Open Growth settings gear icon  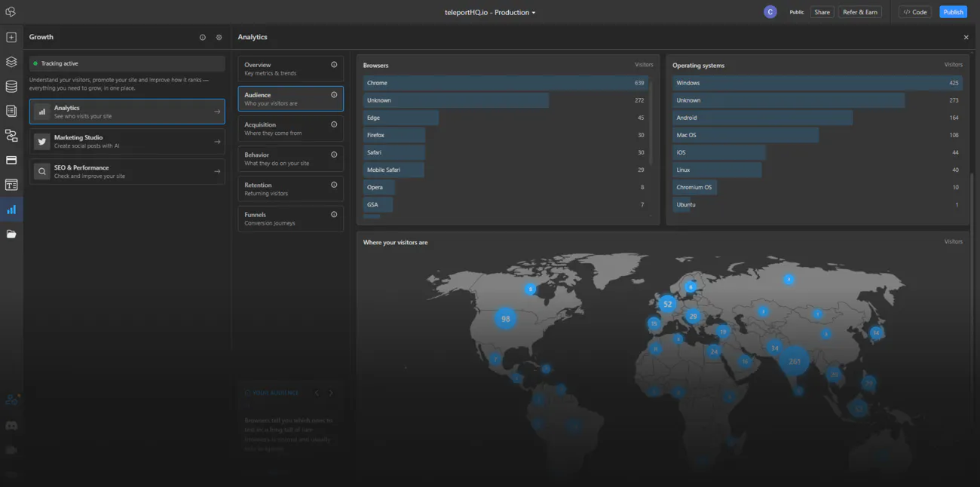pyautogui.click(x=219, y=37)
